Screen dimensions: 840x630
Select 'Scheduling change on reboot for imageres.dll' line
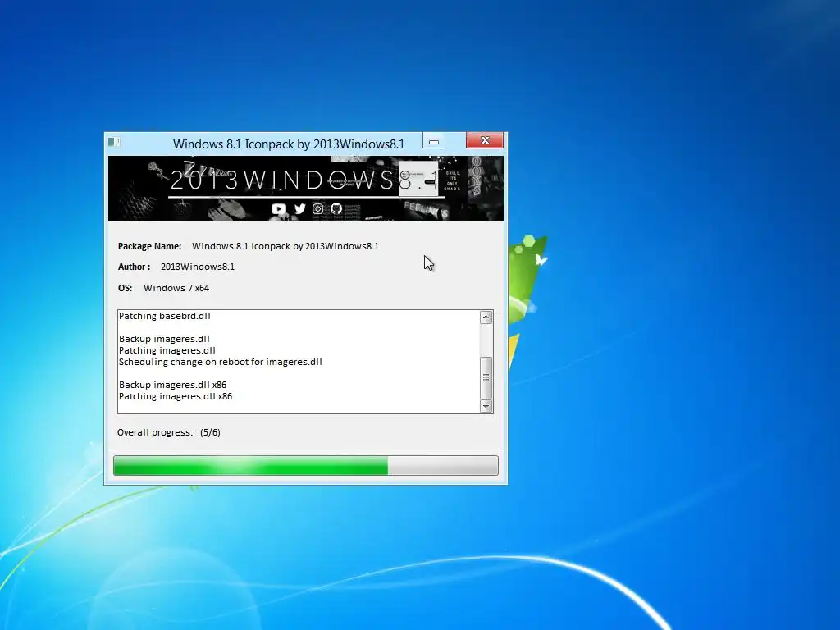pyautogui.click(x=220, y=362)
